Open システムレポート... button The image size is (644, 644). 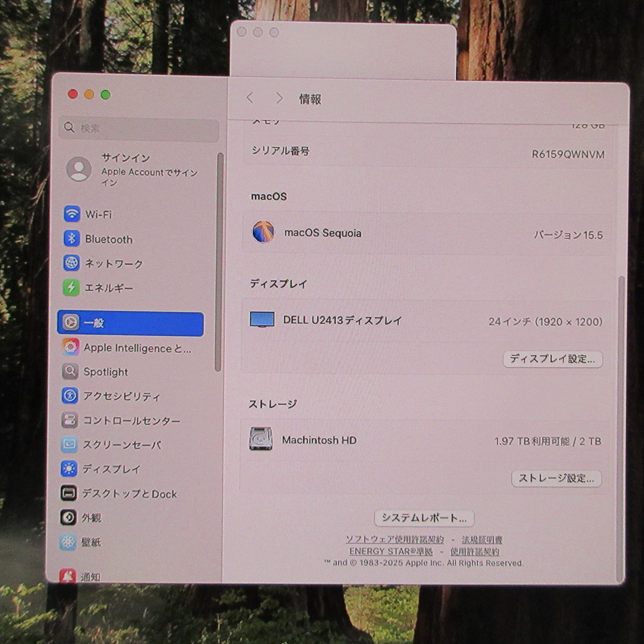pyautogui.click(x=424, y=518)
